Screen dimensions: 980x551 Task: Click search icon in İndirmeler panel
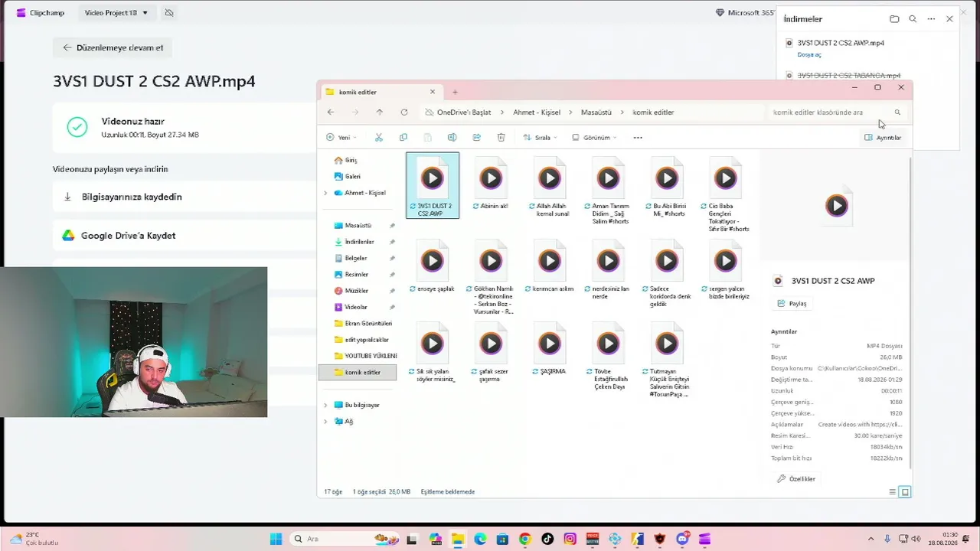coord(913,19)
